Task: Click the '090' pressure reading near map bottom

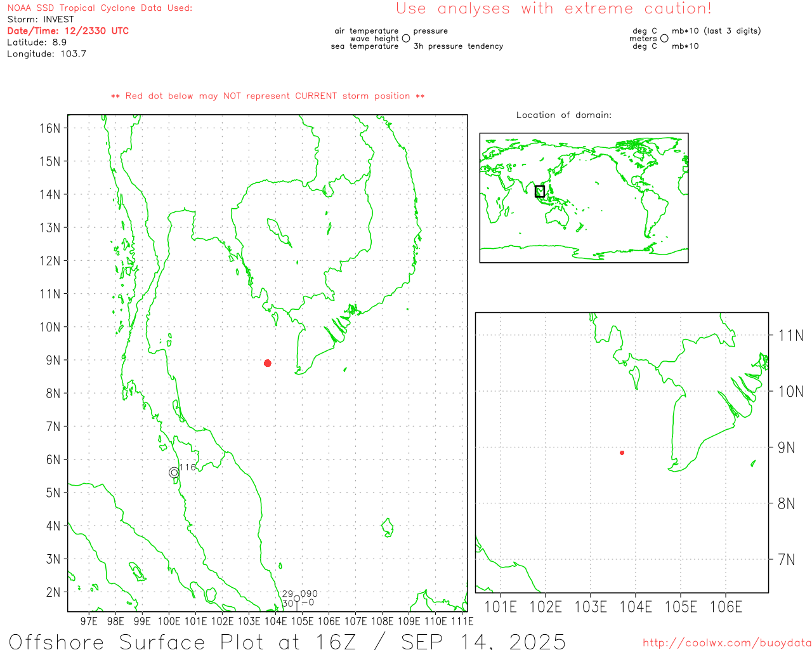Action: (309, 594)
